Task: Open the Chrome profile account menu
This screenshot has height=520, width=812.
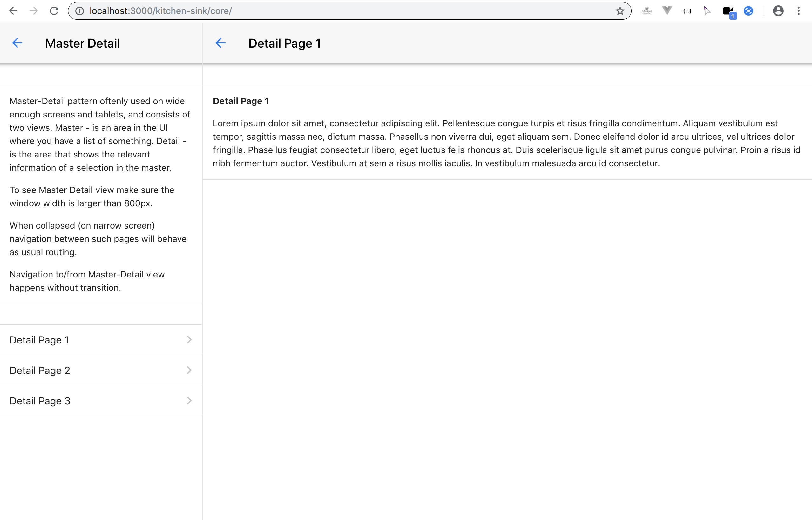Action: [778, 11]
